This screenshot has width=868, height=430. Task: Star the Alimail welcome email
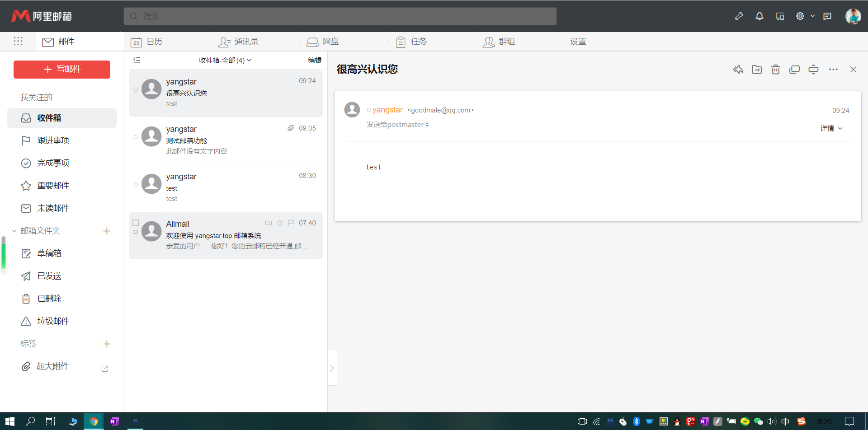coord(280,223)
